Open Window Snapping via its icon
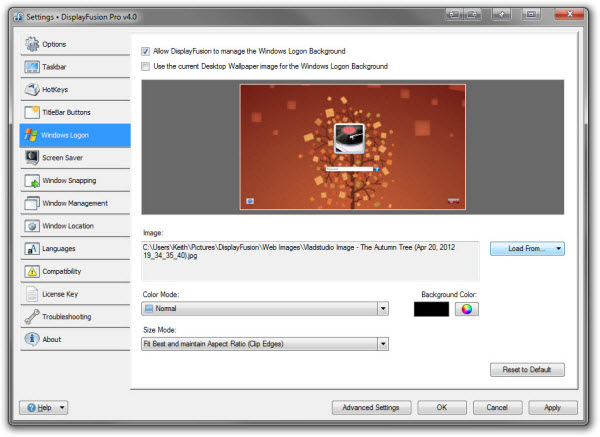This screenshot has width=600, height=437. pyautogui.click(x=32, y=180)
